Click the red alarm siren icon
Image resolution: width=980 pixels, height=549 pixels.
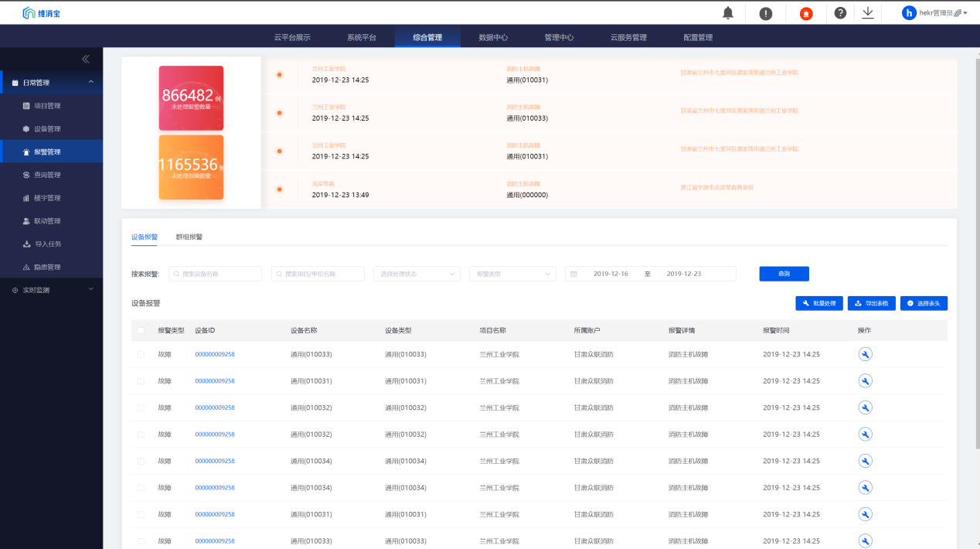[x=806, y=13]
